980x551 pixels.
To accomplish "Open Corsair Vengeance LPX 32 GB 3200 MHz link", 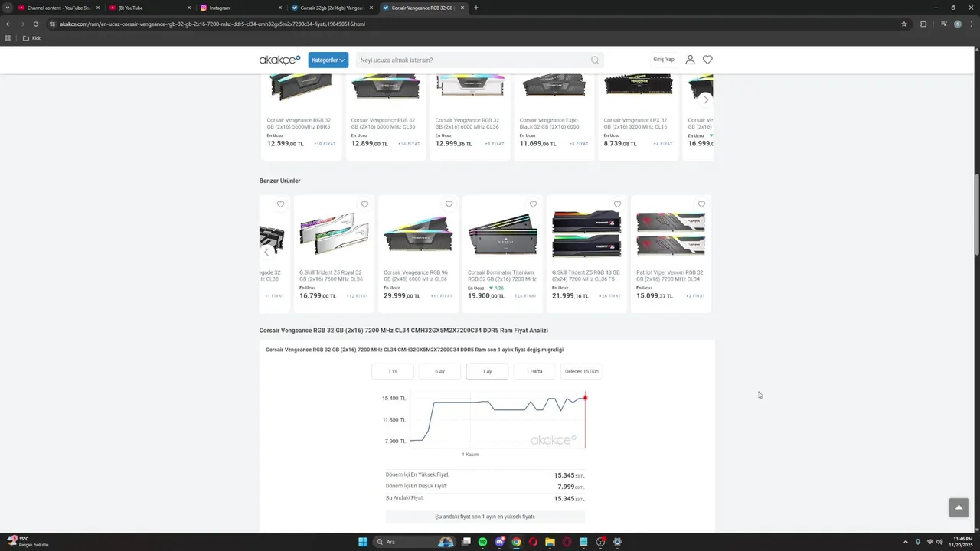I will [x=635, y=123].
